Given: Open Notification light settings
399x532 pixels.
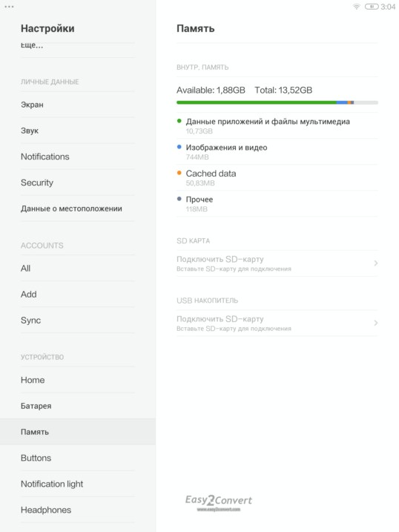Looking at the screenshot, I should (x=78, y=485).
